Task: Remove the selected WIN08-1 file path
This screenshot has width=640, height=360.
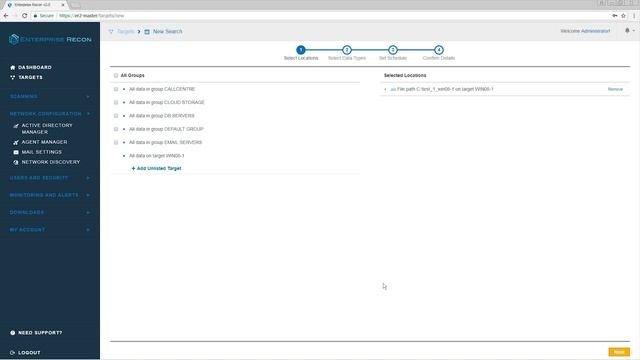Action: click(615, 89)
